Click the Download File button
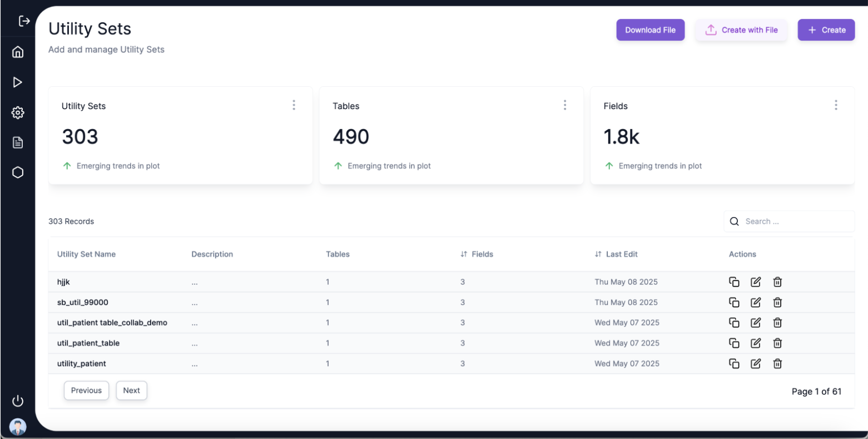This screenshot has height=439, width=868. tap(650, 30)
